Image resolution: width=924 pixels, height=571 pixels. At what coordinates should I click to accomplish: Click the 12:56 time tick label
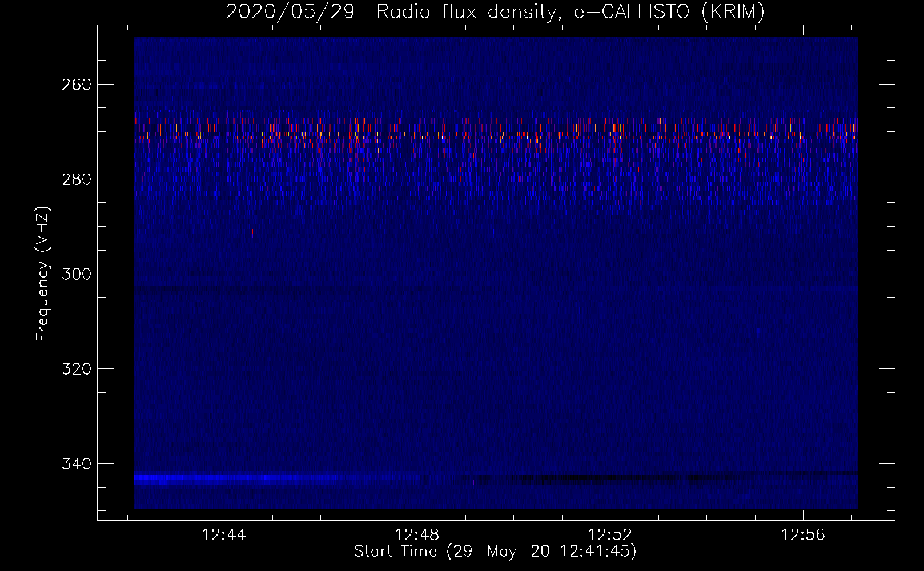pyautogui.click(x=804, y=535)
